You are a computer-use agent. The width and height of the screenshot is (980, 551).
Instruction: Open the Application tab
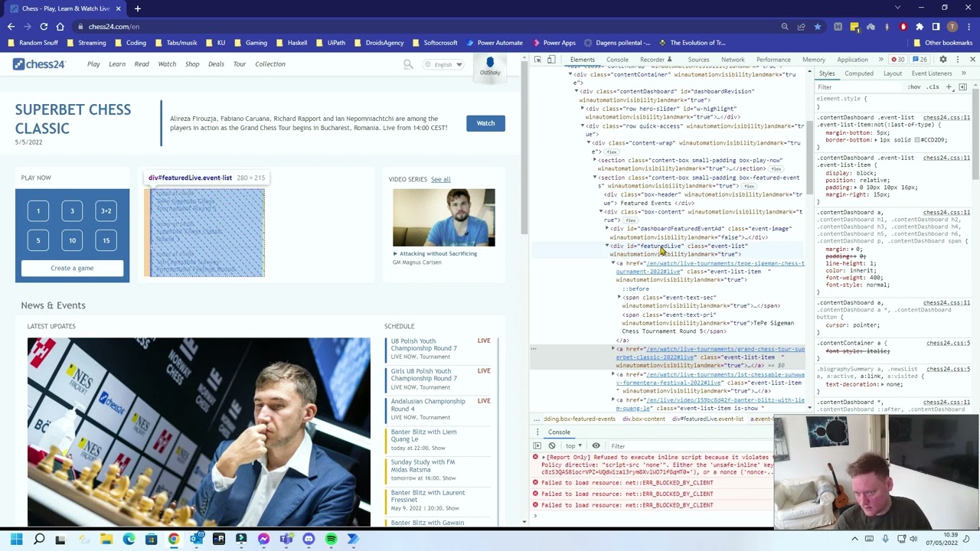[x=852, y=60]
